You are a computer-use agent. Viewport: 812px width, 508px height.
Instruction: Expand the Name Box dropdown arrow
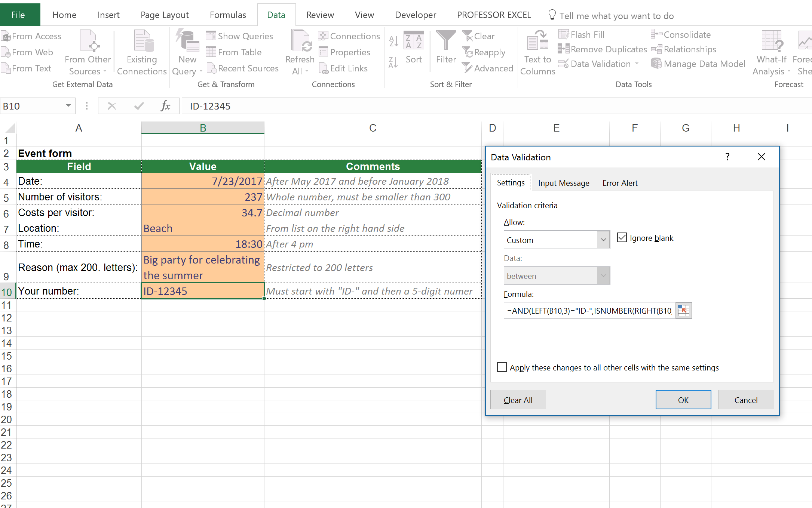pos(68,106)
